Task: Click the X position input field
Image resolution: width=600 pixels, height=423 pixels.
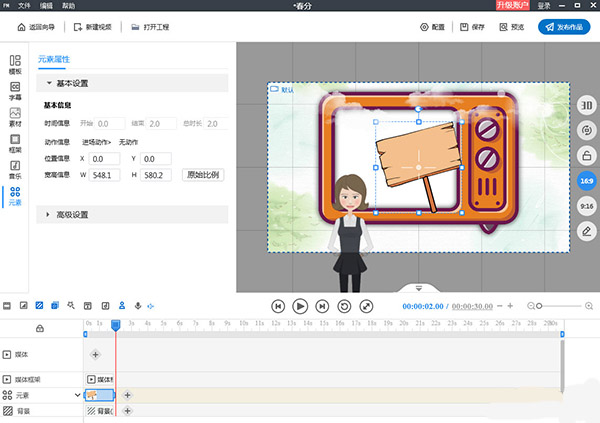Action: point(104,159)
